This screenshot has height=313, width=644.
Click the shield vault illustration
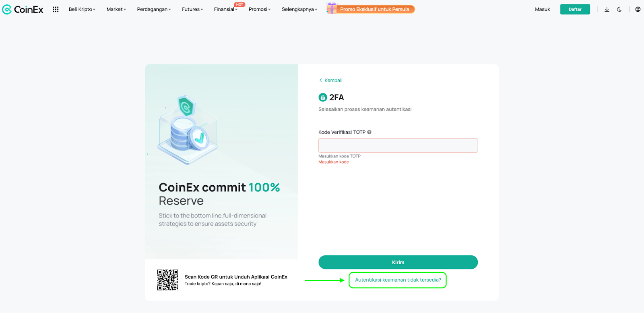188,130
